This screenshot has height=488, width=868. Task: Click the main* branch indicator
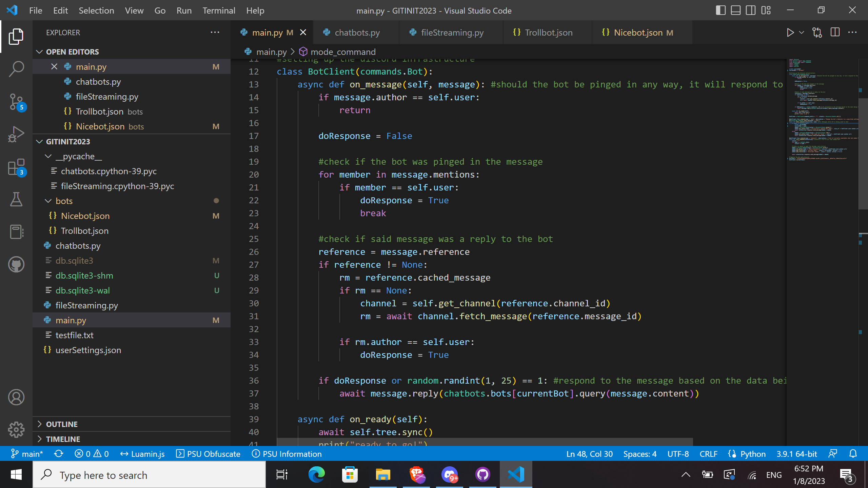27,454
